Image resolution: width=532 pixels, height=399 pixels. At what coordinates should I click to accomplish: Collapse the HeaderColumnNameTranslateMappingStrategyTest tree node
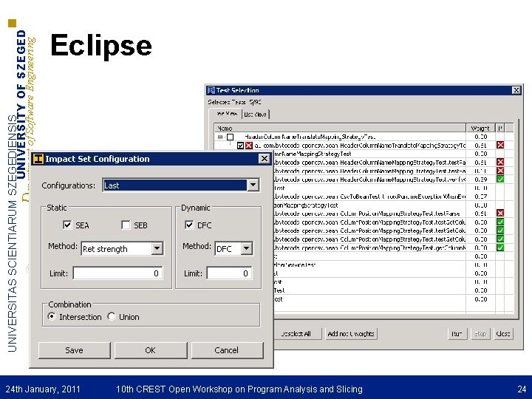[220, 137]
